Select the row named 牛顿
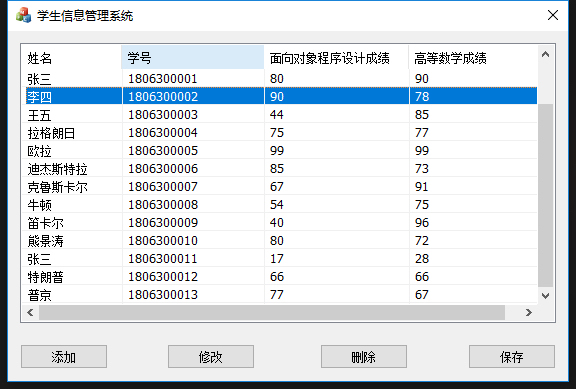The width and height of the screenshot is (576, 389). (x=281, y=205)
